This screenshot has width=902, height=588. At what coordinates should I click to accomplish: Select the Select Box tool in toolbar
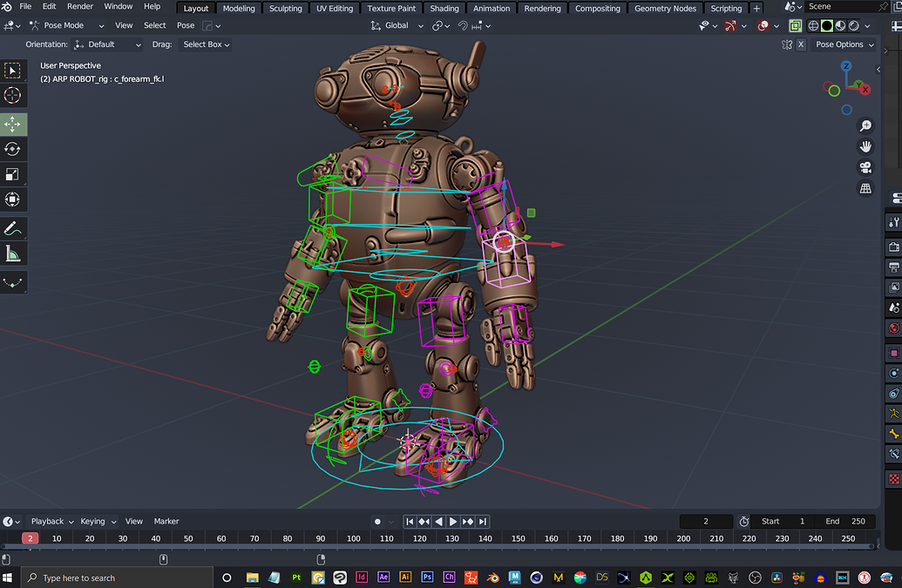13,71
